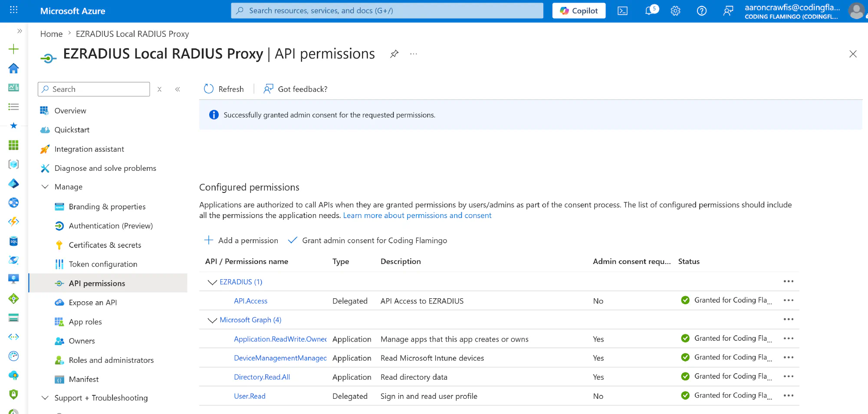
Task: Open the Azure portal waffle menu
Action: pyautogui.click(x=13, y=10)
